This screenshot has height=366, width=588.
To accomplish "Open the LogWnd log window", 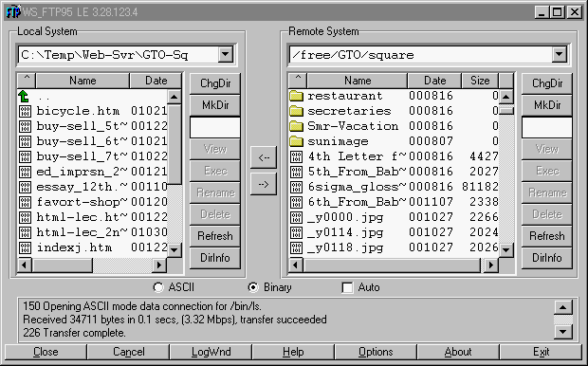I will (211, 352).
